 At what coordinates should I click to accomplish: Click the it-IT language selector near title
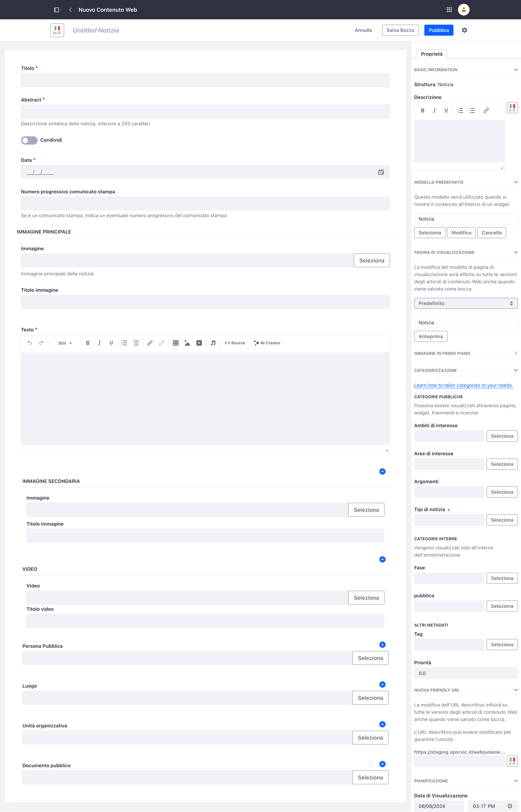[57, 30]
